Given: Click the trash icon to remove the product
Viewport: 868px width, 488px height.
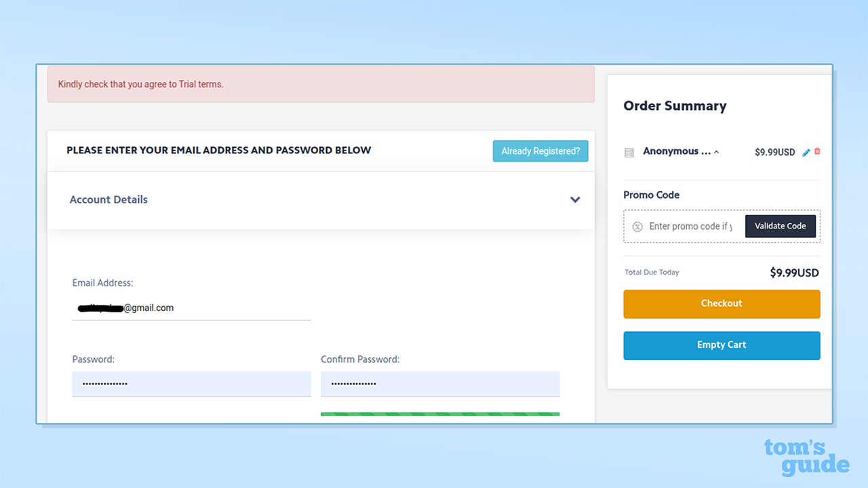Looking at the screenshot, I should (816, 152).
